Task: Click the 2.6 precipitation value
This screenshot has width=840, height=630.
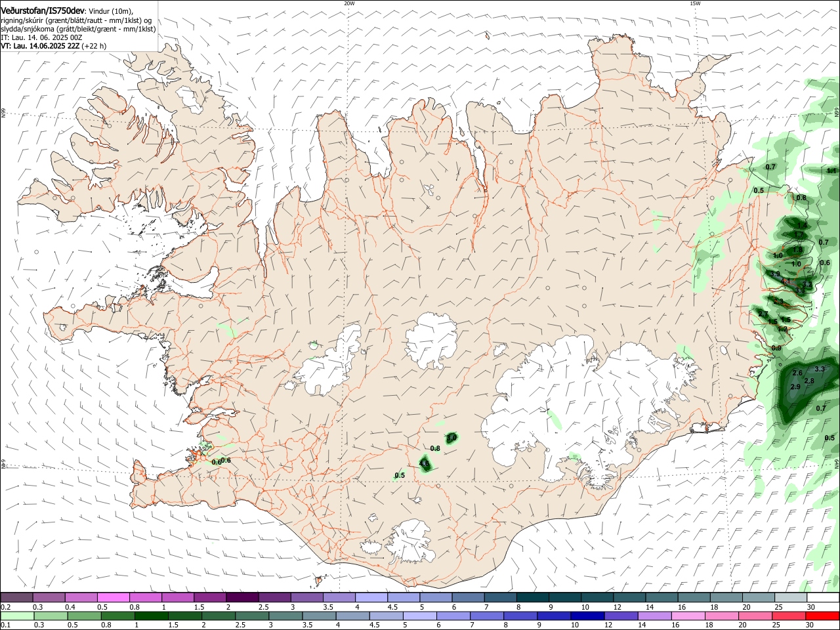Action: point(797,373)
